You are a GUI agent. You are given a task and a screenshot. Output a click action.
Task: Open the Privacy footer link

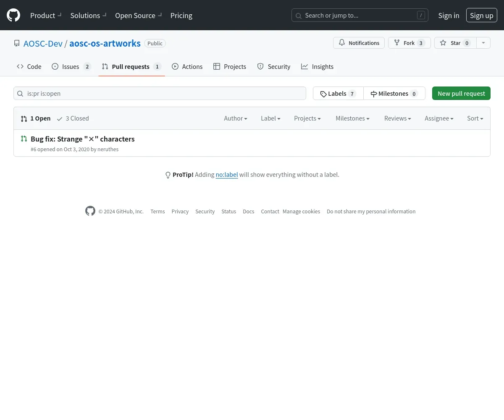click(180, 211)
